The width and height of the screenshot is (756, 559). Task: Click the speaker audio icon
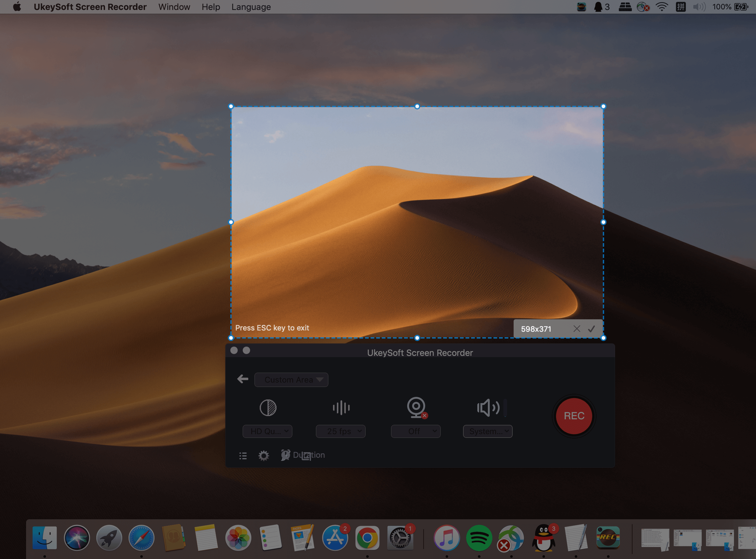488,407
